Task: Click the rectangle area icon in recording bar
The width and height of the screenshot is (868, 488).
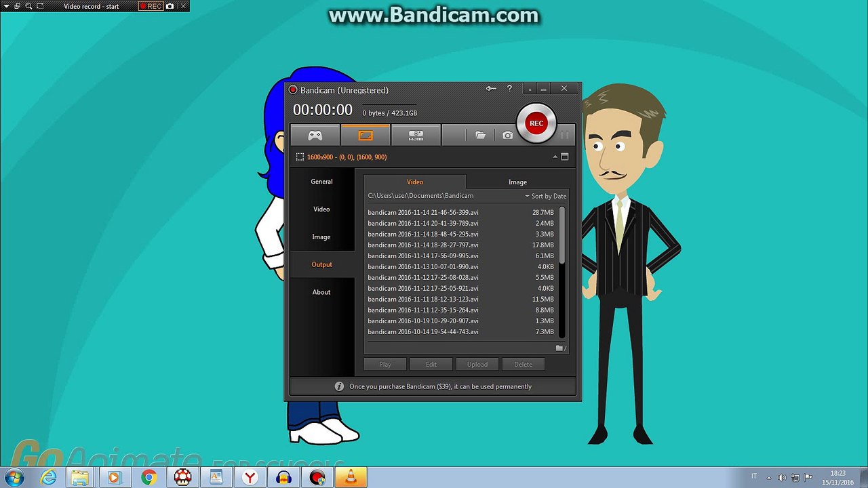Action: coord(41,6)
